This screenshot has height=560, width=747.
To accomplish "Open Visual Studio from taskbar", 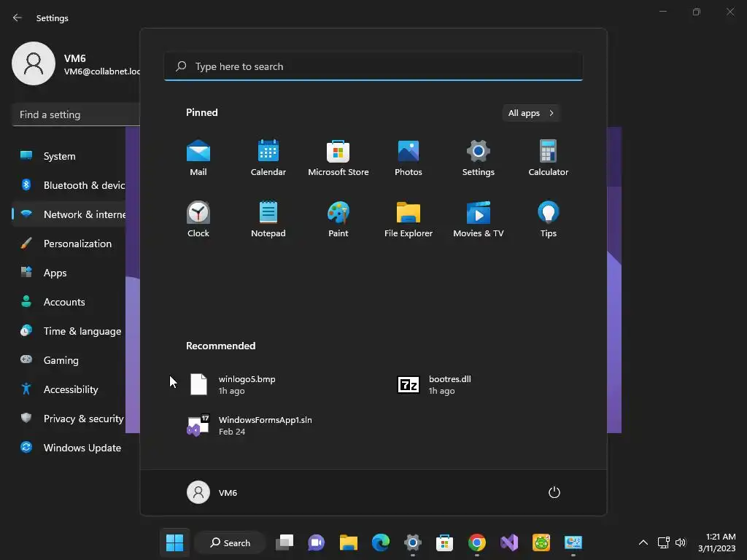I will point(508,542).
